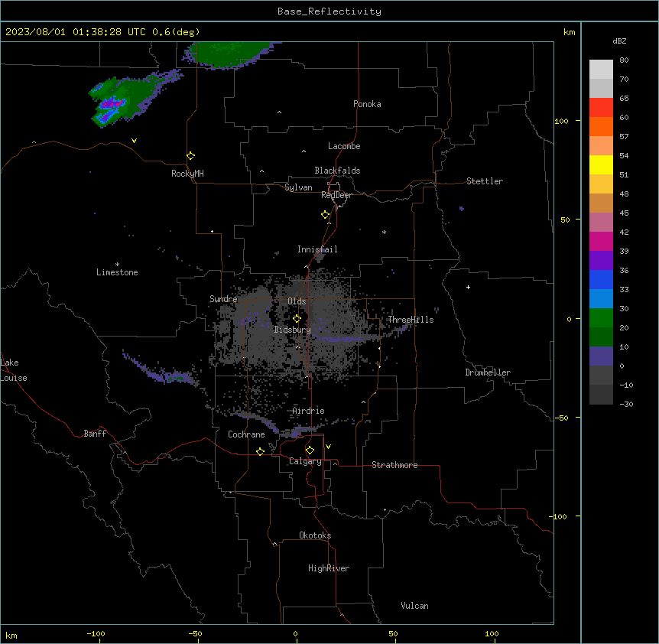Image resolution: width=659 pixels, height=644 pixels.
Task: Click the ThreeHills label
Action: click(x=411, y=320)
